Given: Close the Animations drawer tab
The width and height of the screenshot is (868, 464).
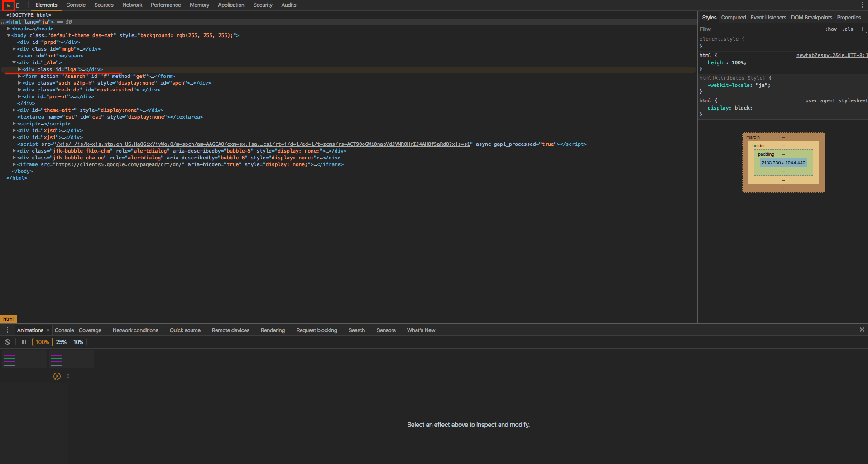Looking at the screenshot, I should coord(48,330).
